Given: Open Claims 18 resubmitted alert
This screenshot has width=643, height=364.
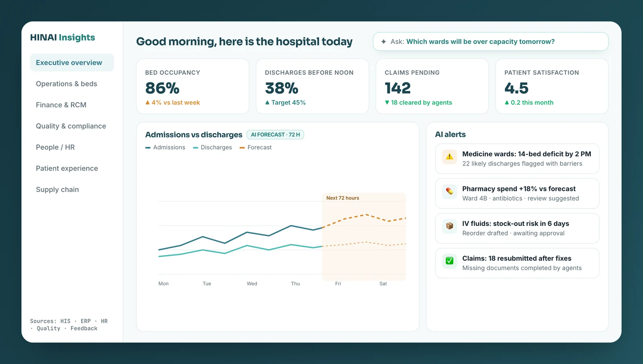Looking at the screenshot, I should [x=517, y=263].
